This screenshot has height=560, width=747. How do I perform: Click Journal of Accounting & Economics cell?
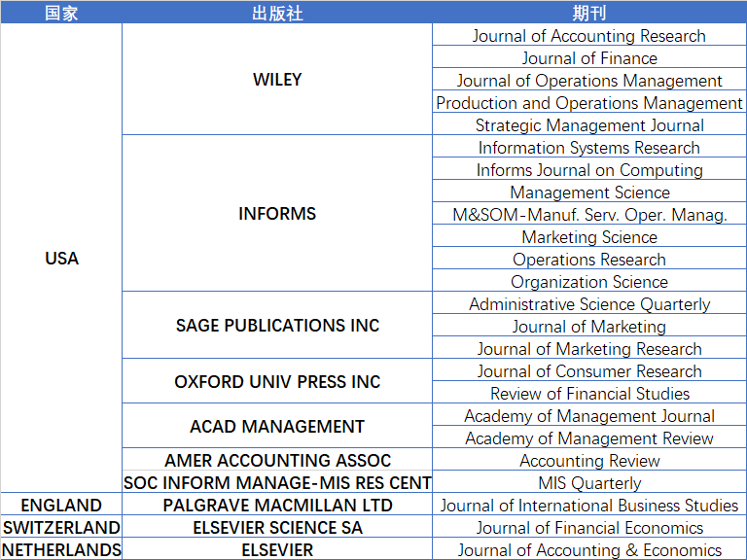[589, 549]
